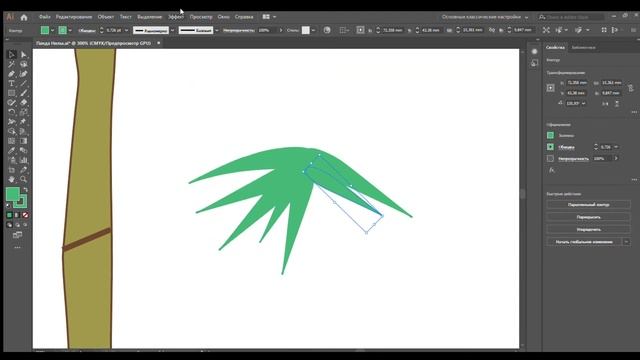Select the Line Segment tool
This screenshot has height=360, width=640.
click(x=24, y=83)
